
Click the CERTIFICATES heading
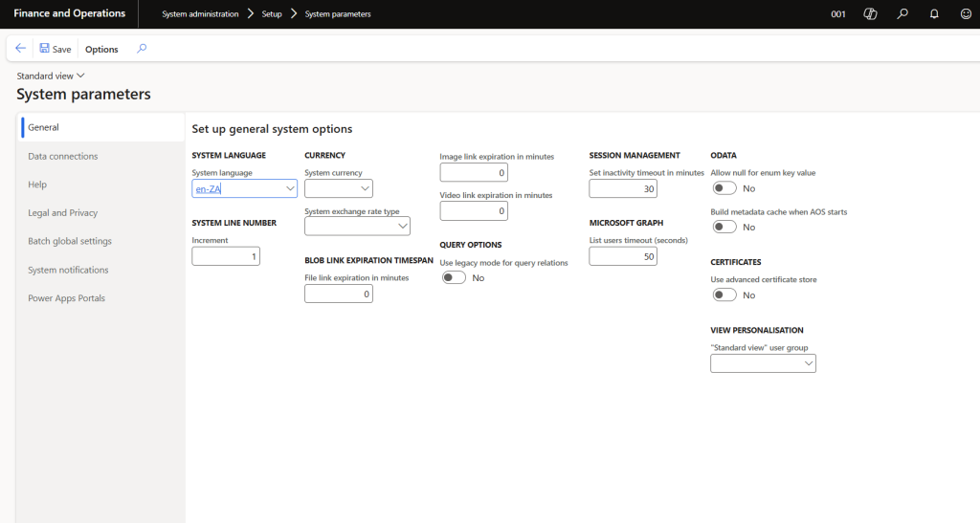point(736,262)
